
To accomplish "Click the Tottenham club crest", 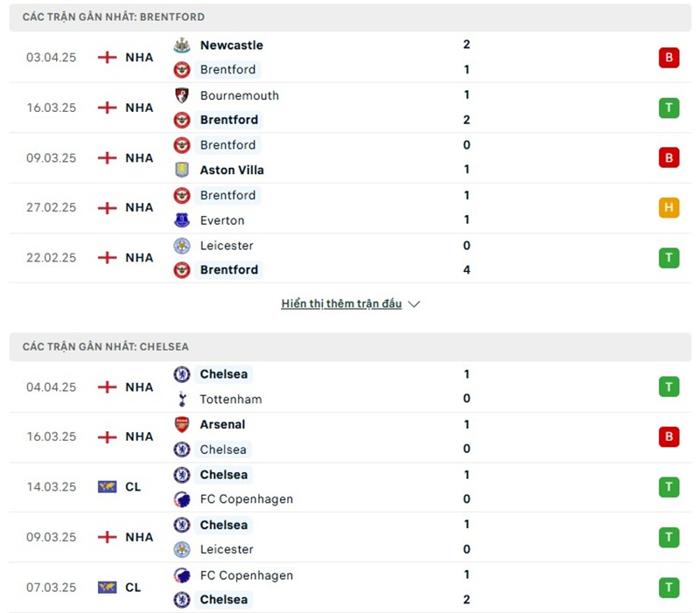I will (x=182, y=400).
